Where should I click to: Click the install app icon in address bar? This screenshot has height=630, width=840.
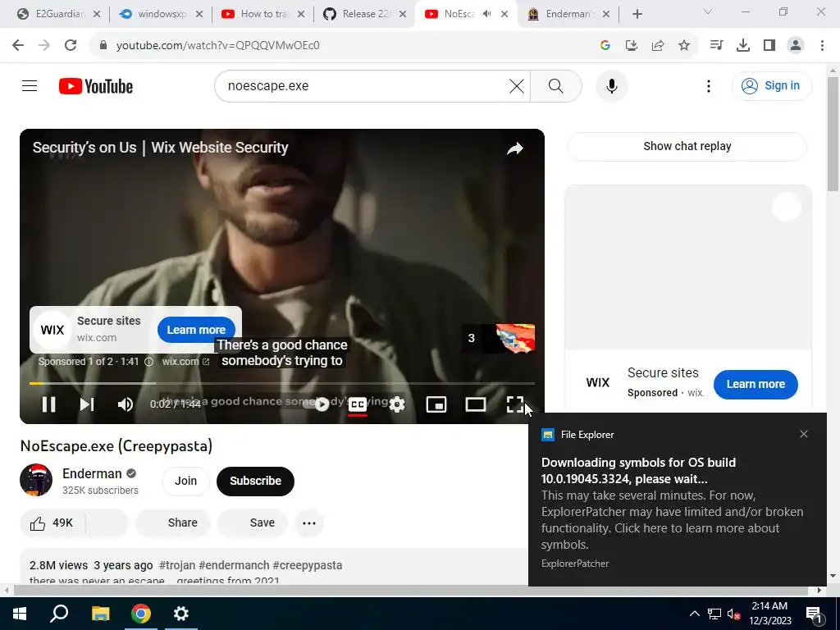[632, 45]
